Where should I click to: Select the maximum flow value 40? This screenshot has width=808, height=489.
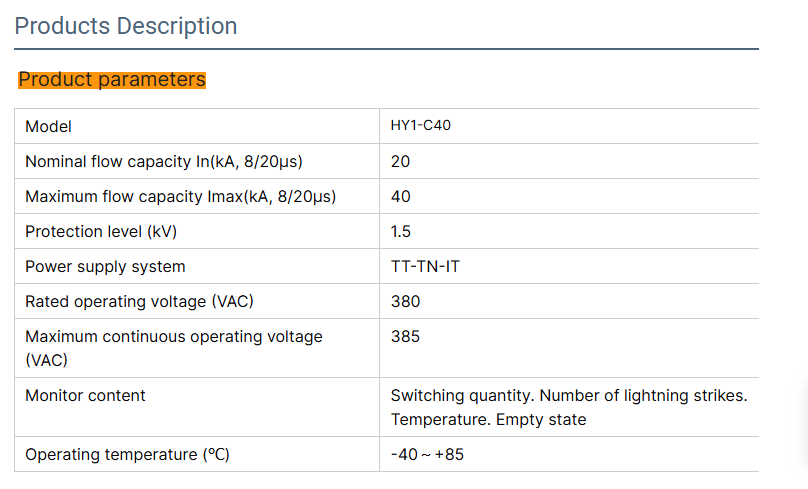(400, 196)
